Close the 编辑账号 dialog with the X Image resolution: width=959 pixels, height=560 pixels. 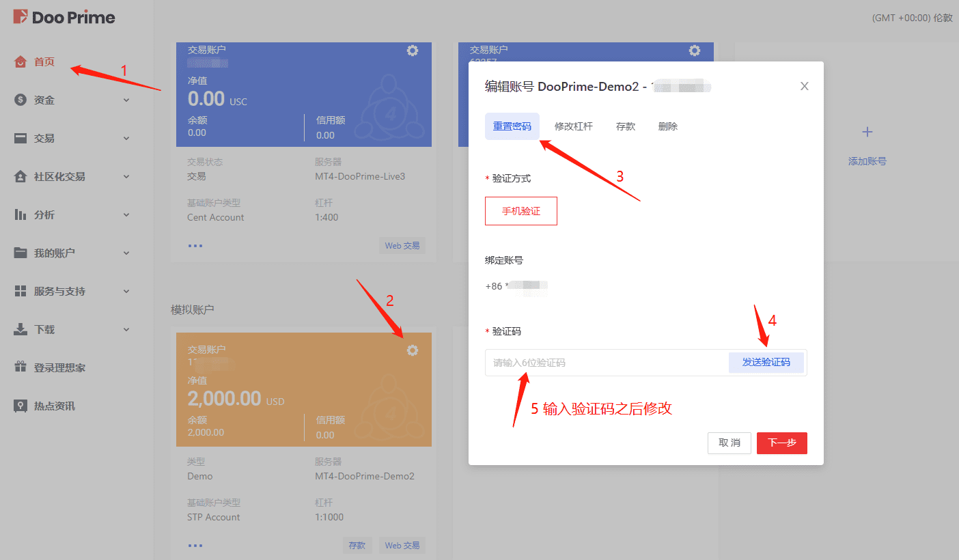805,86
